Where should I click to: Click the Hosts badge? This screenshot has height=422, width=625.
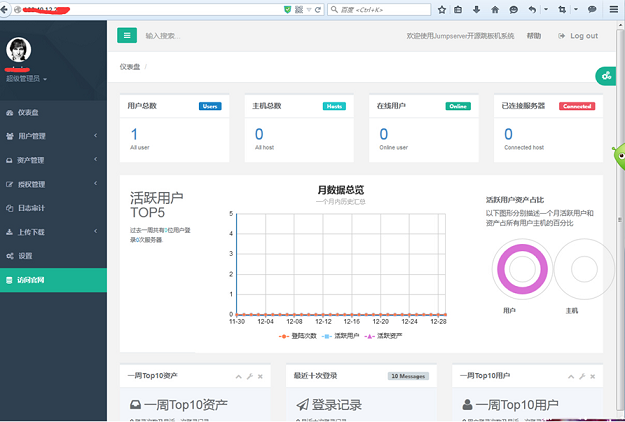[334, 106]
